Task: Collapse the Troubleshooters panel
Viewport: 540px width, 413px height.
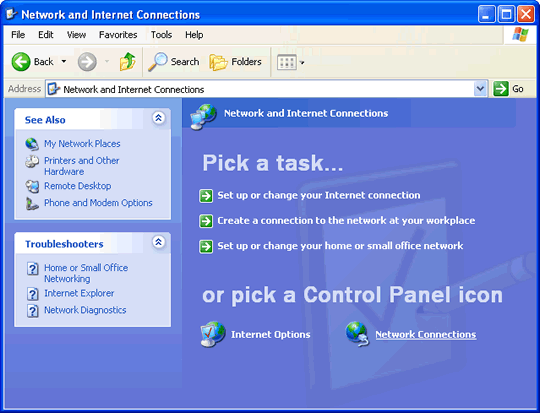Action: (158, 242)
